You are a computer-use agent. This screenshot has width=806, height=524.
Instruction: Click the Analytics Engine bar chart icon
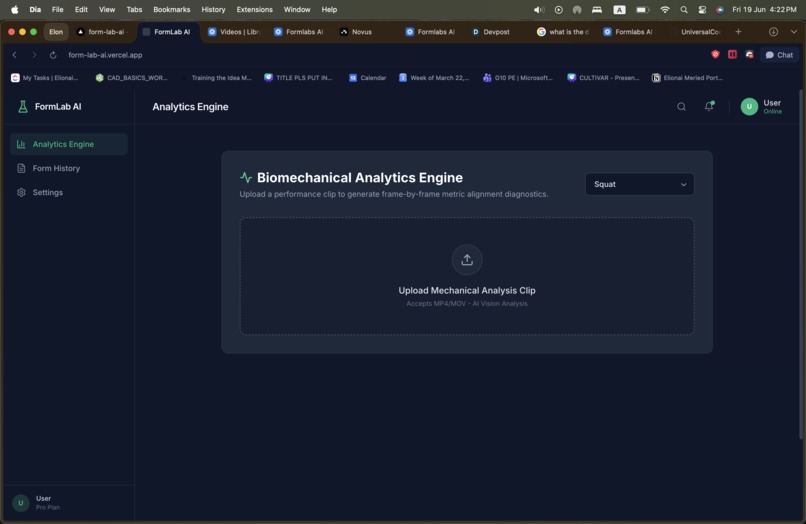click(x=21, y=144)
